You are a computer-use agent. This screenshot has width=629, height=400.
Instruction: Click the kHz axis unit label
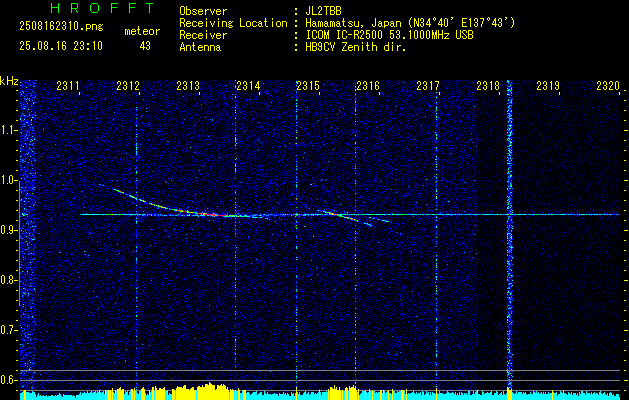(x=9, y=82)
